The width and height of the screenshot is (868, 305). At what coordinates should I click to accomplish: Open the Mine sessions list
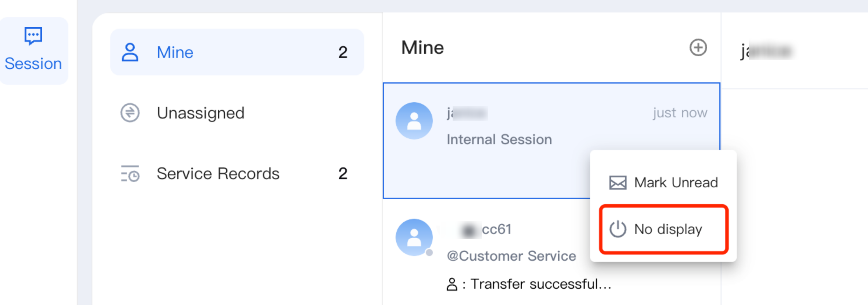237,52
